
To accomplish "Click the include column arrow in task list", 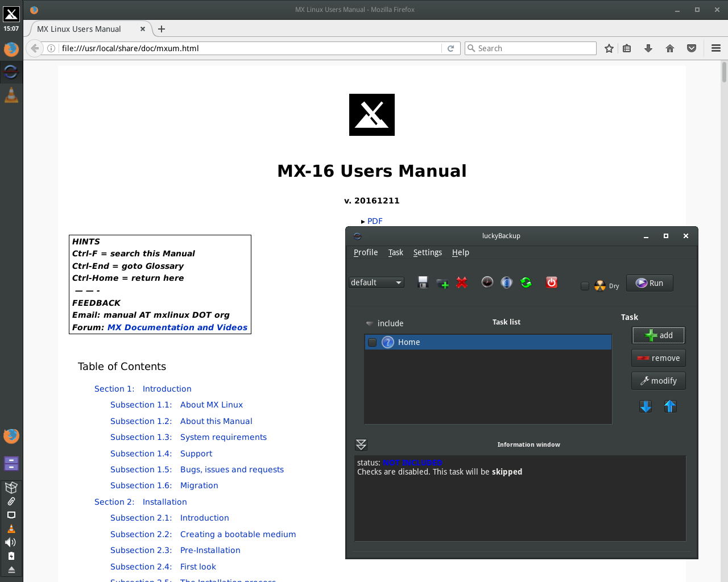I will point(369,323).
